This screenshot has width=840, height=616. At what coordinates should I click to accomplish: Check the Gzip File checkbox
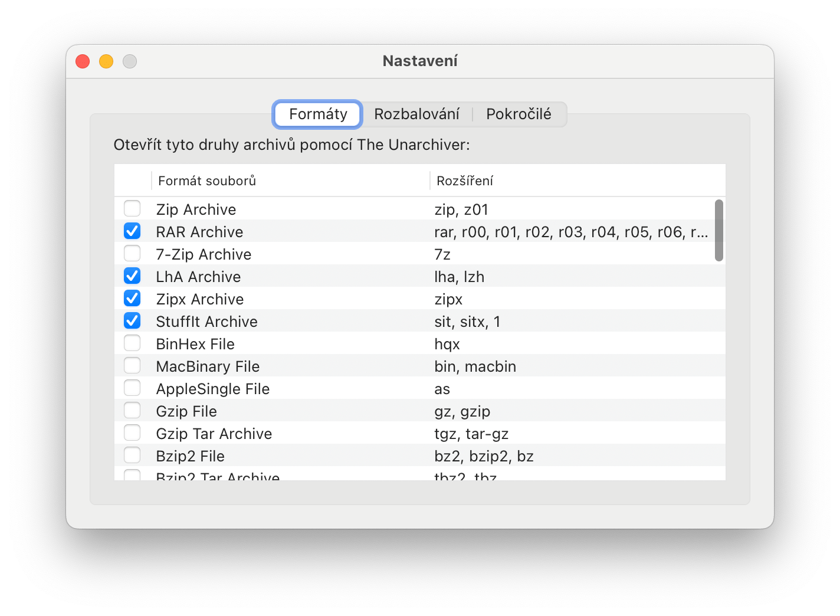point(132,411)
